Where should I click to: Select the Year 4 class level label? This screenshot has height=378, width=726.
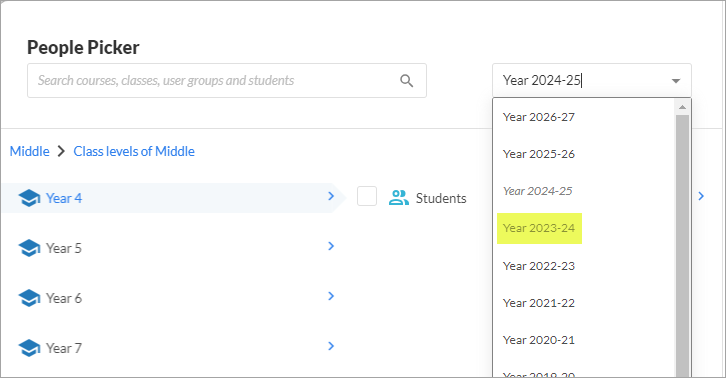coord(64,198)
